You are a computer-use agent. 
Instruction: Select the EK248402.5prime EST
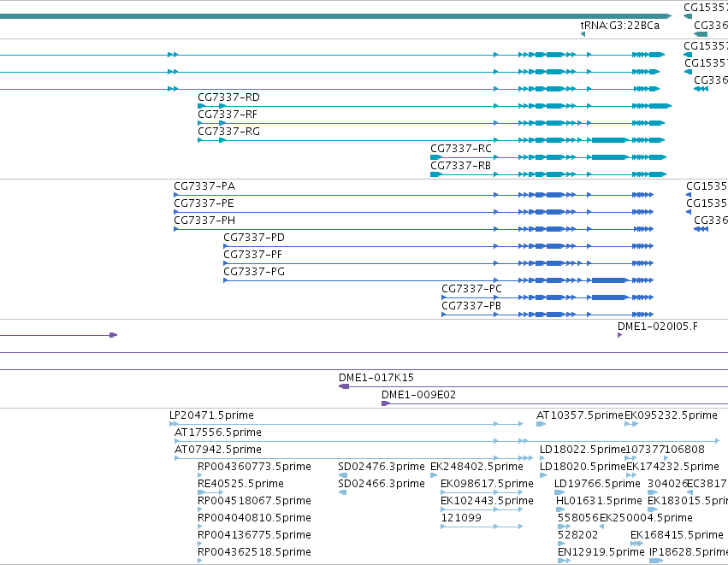476,467
